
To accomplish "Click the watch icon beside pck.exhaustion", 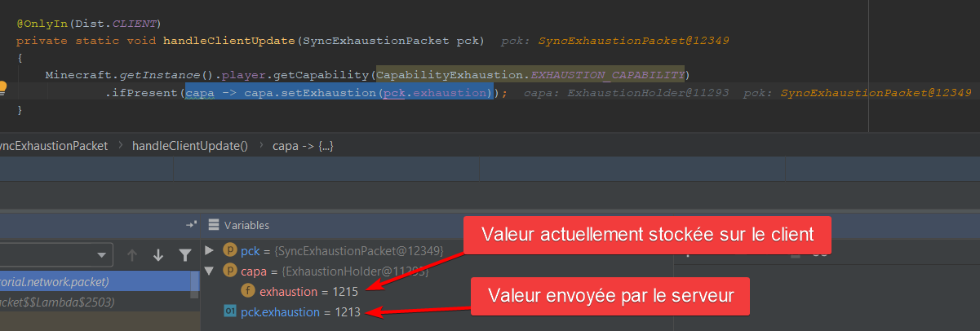I will tap(230, 312).
